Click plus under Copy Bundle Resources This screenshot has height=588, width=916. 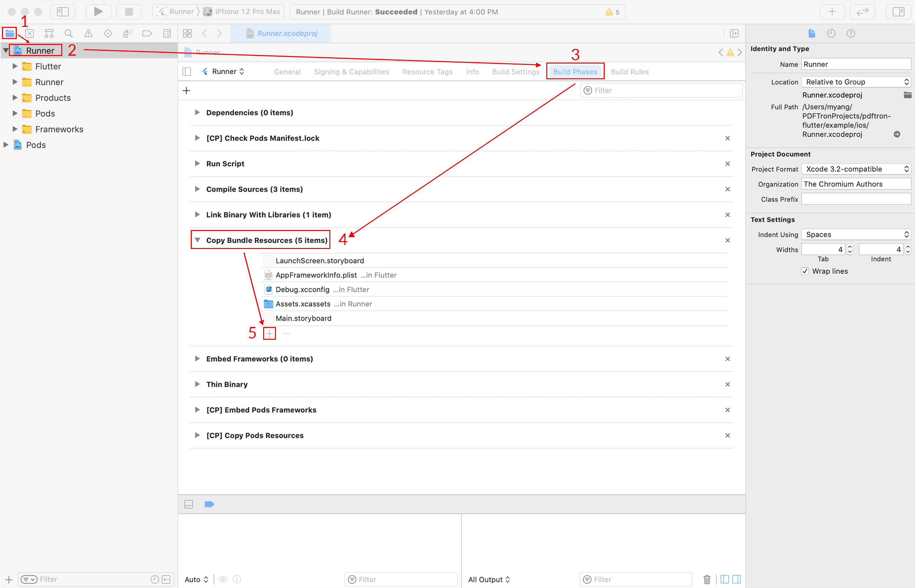coord(269,333)
